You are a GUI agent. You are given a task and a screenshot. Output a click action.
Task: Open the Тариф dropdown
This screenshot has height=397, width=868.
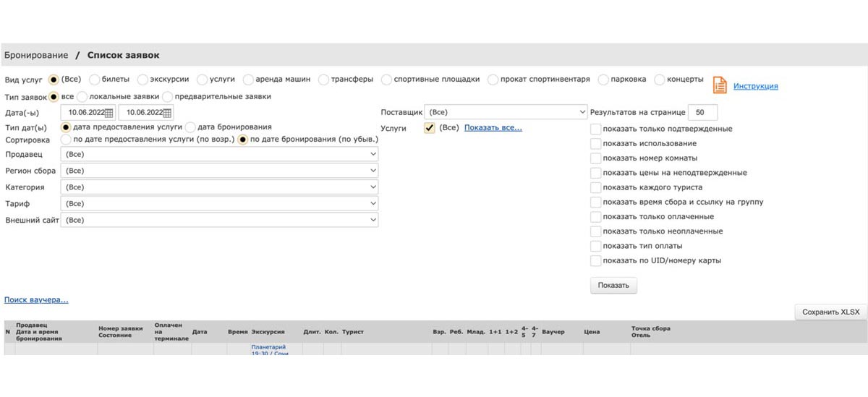click(x=221, y=204)
